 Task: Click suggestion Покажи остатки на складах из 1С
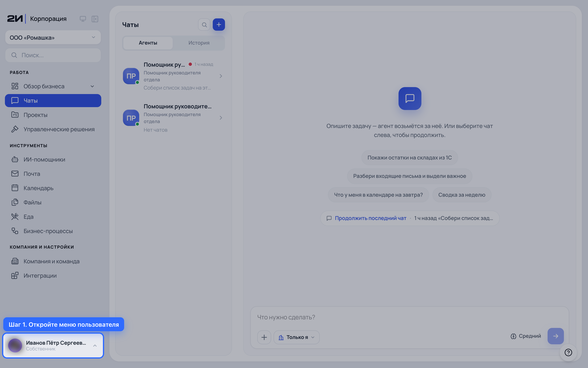[409, 157]
